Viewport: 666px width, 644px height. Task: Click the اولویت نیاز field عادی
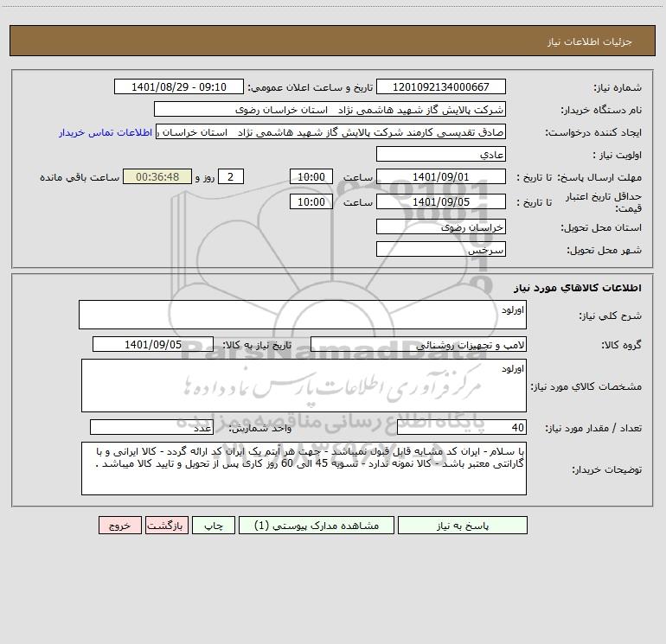click(x=441, y=154)
